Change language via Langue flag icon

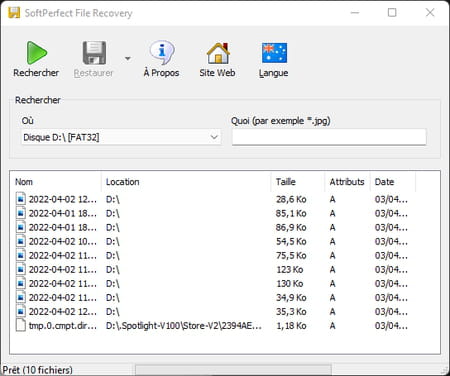274,53
